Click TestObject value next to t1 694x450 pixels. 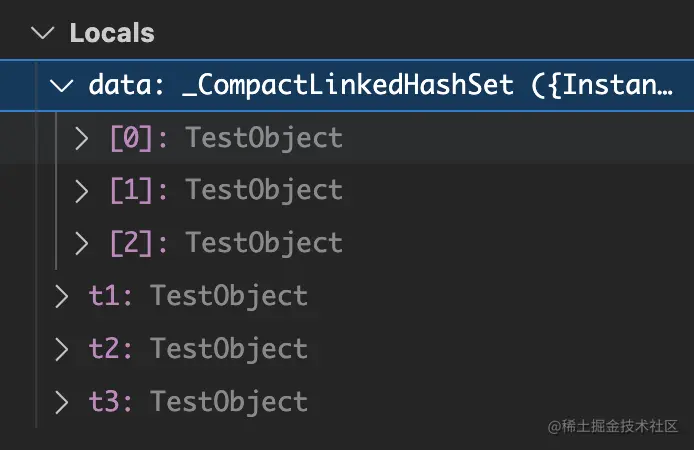tap(229, 296)
